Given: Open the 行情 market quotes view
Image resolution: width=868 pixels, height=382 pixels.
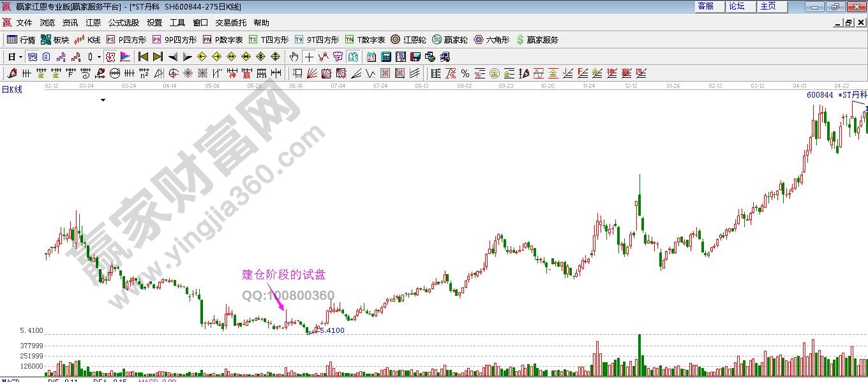Looking at the screenshot, I should coord(21,40).
